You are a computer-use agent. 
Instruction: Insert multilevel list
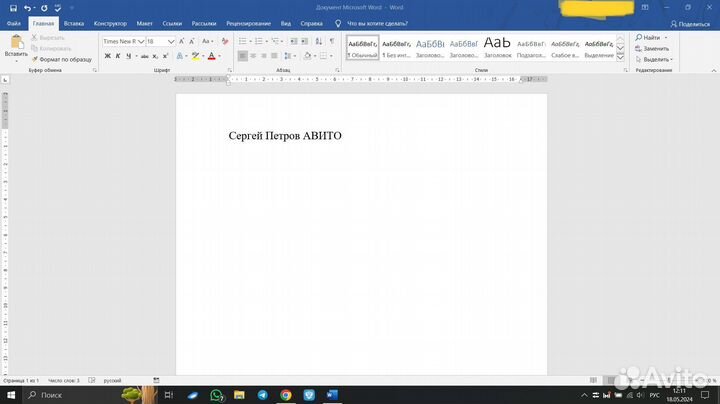[x=276, y=41]
